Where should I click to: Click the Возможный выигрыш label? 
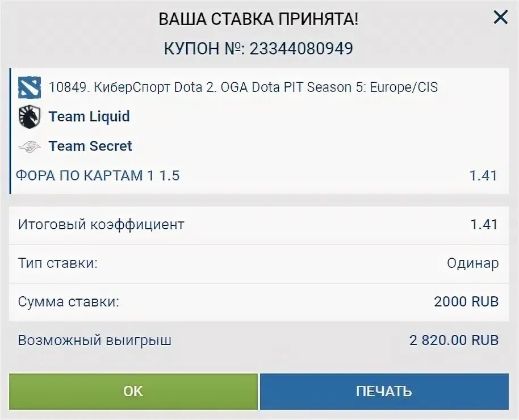click(95, 341)
